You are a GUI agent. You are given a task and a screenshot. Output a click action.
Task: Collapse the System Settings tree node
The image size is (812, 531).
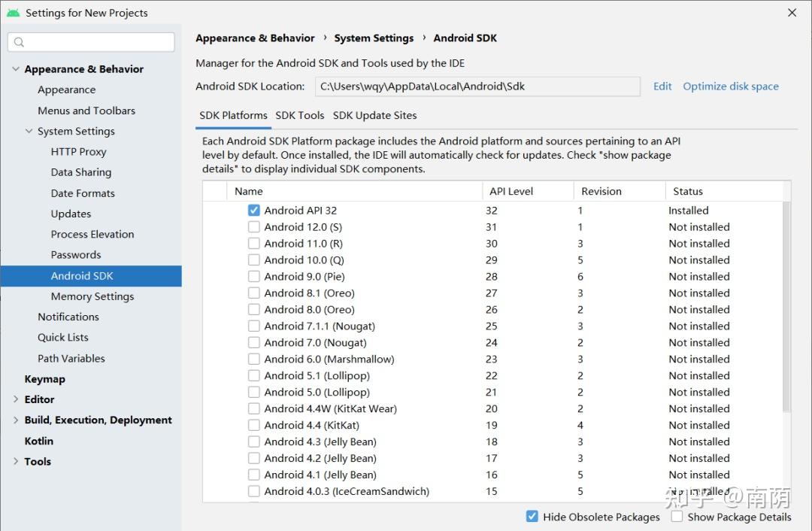tap(29, 131)
